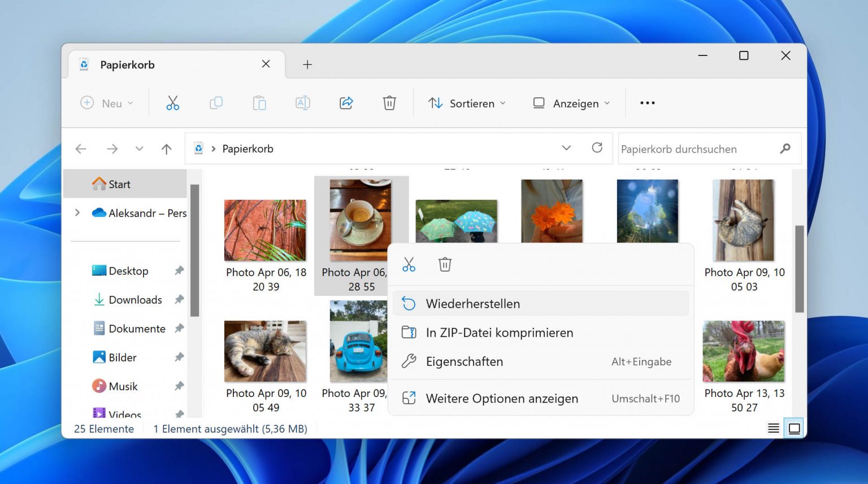Switch to details list view
Image resolution: width=868 pixels, height=484 pixels.
point(773,429)
